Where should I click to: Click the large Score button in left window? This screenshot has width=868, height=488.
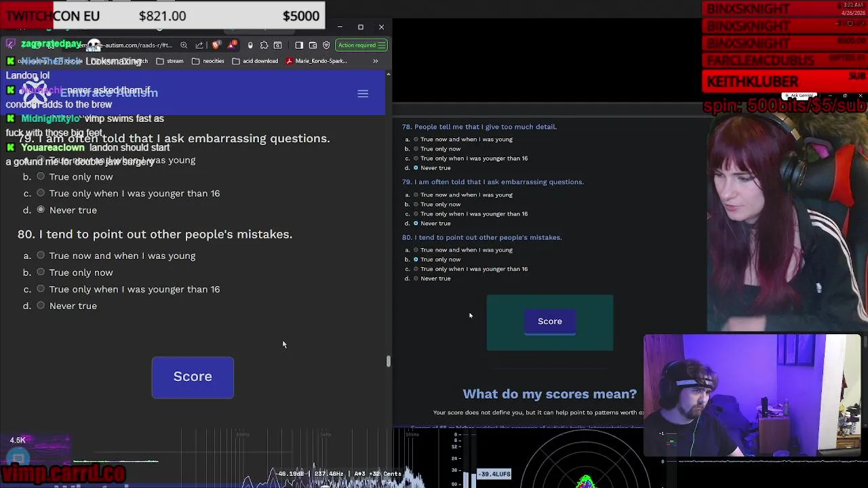click(193, 377)
